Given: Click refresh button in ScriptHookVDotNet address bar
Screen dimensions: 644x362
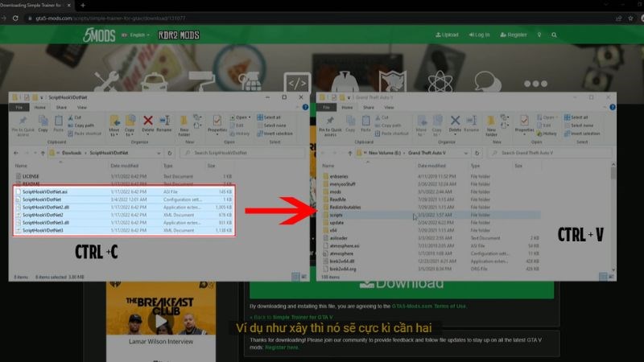Looking at the screenshot, I should 170,153.
